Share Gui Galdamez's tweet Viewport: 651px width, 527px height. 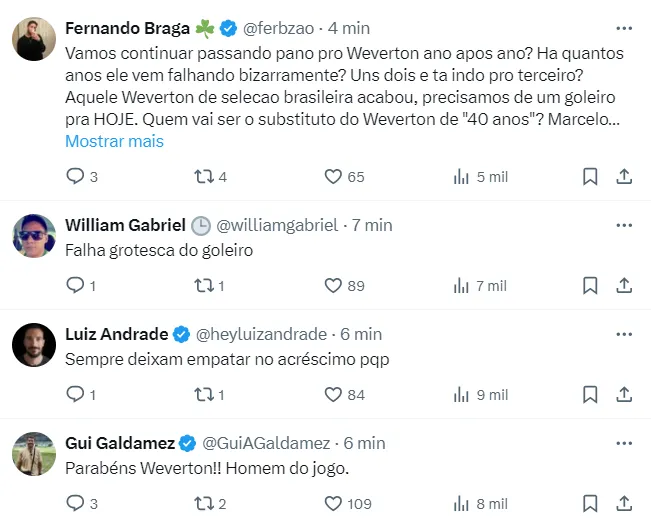tap(623, 504)
